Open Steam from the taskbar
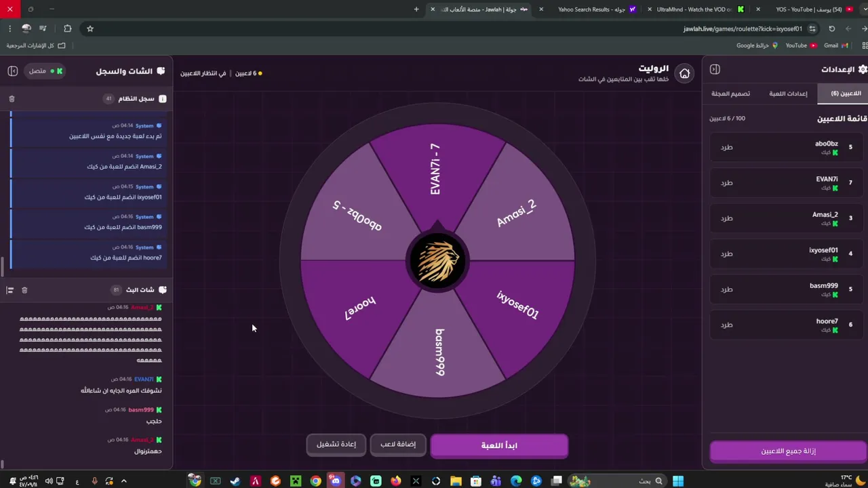This screenshot has height=488, width=868. coord(235,481)
